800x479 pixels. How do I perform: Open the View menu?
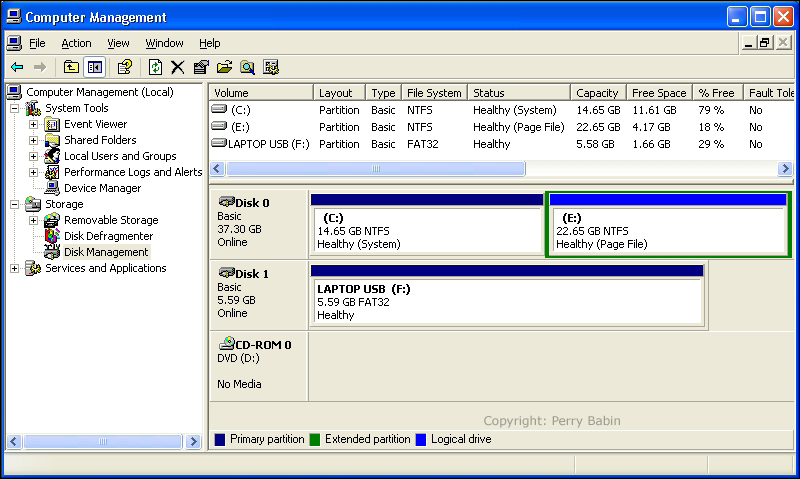(118, 43)
